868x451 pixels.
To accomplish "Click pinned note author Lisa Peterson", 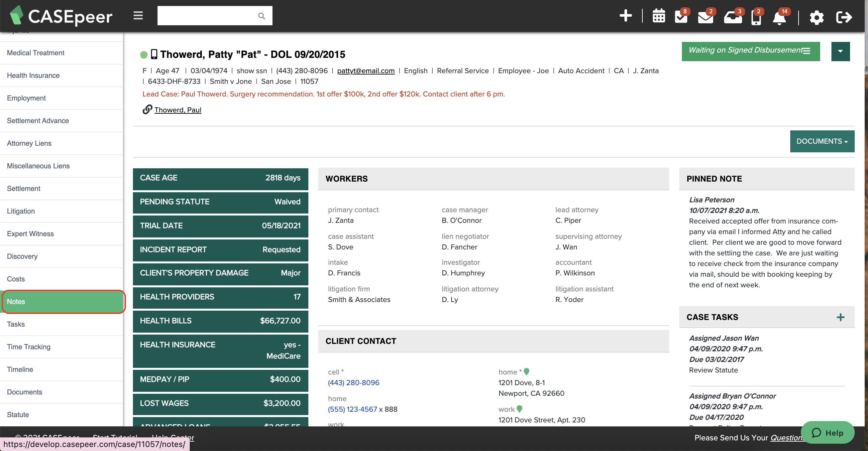I will (711, 199).
